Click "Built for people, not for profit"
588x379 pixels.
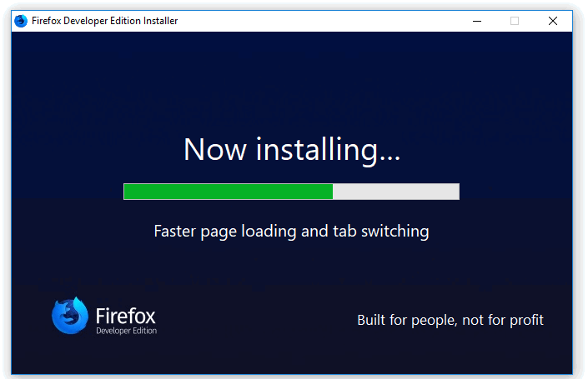click(450, 320)
